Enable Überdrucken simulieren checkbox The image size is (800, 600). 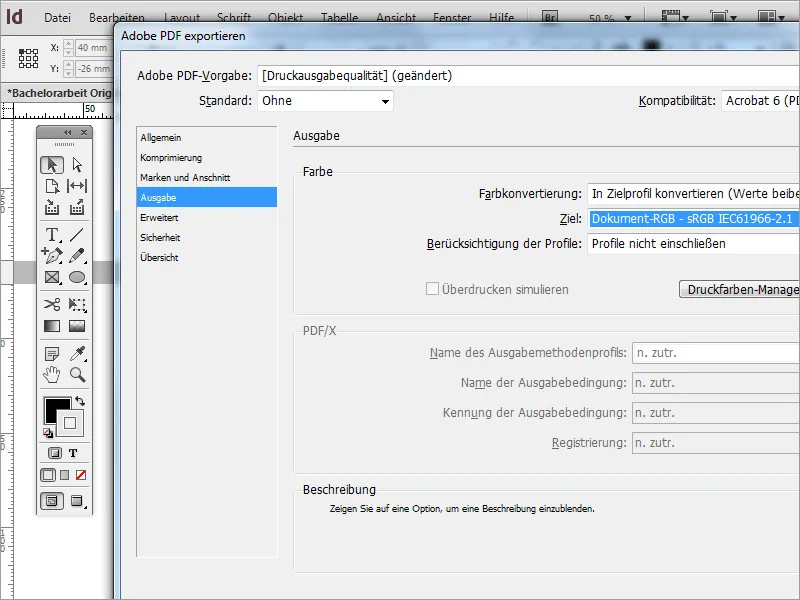point(432,289)
